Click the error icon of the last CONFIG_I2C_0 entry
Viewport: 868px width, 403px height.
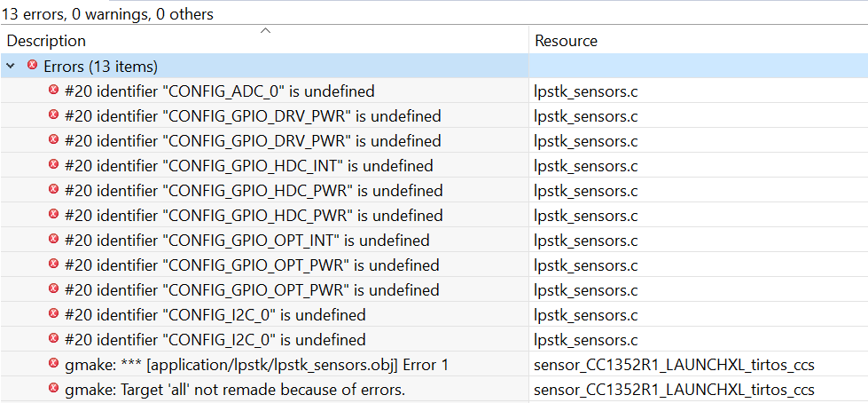tap(53, 339)
